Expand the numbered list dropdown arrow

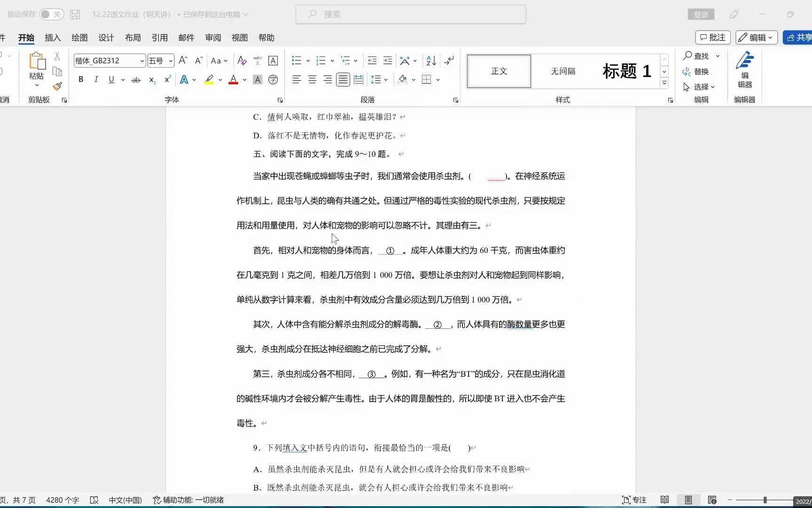click(332, 61)
